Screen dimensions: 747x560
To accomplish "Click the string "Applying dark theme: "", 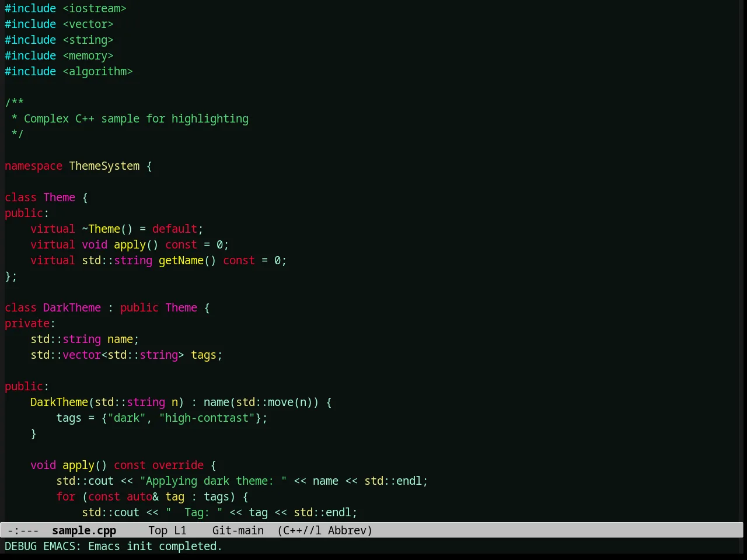I will [x=213, y=481].
